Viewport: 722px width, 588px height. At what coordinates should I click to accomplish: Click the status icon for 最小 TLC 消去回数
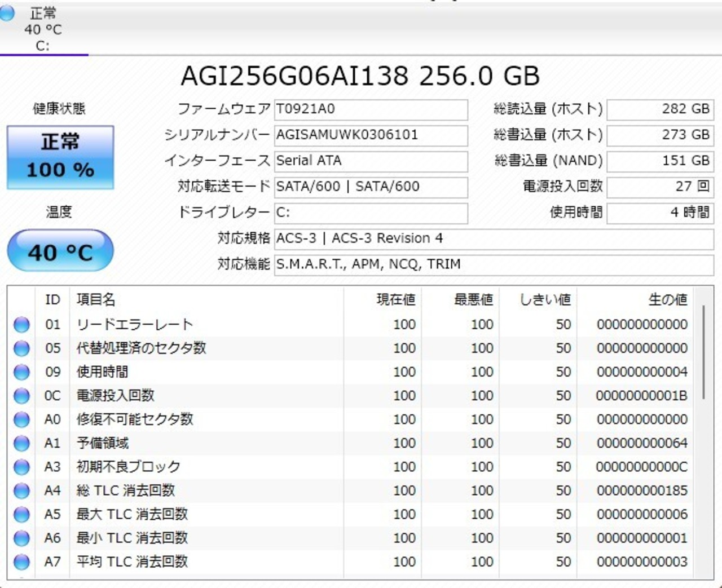[x=21, y=538]
